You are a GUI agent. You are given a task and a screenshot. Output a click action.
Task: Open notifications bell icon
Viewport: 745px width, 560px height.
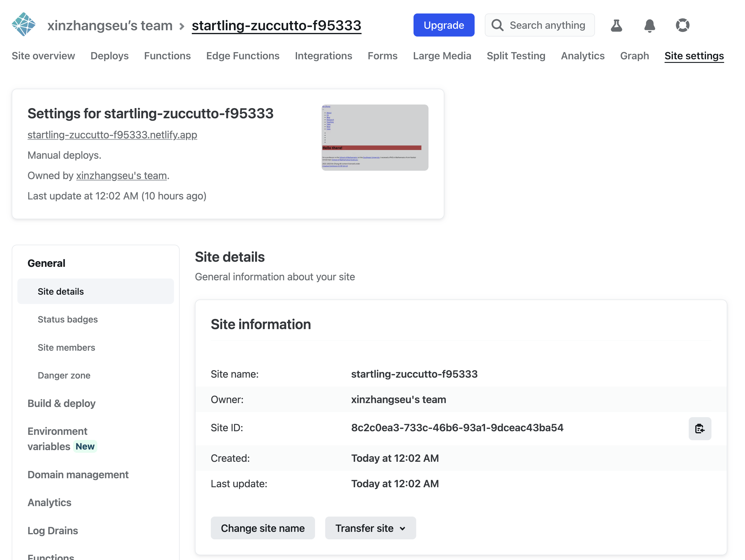point(649,25)
